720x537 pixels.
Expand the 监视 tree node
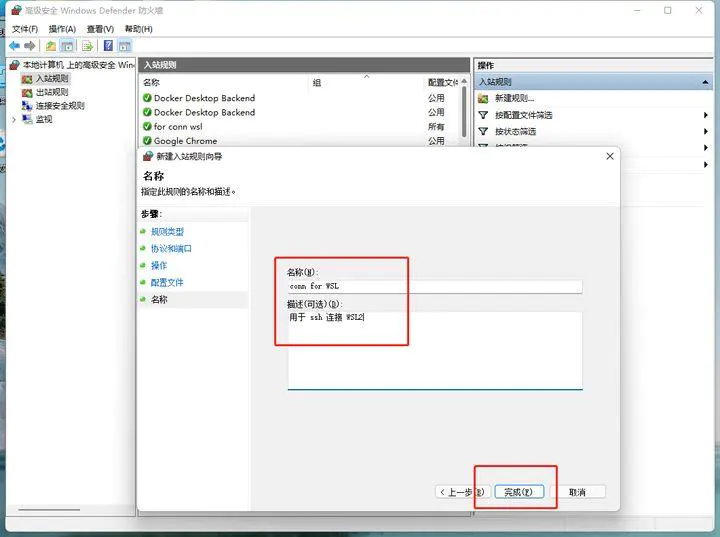pyautogui.click(x=13, y=119)
